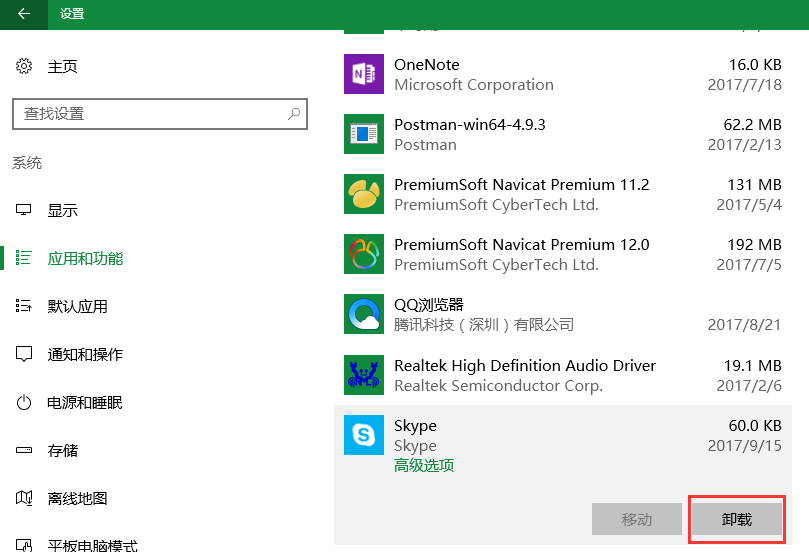Open the 主页 settings home
This screenshot has height=552, width=809.
click(x=62, y=67)
